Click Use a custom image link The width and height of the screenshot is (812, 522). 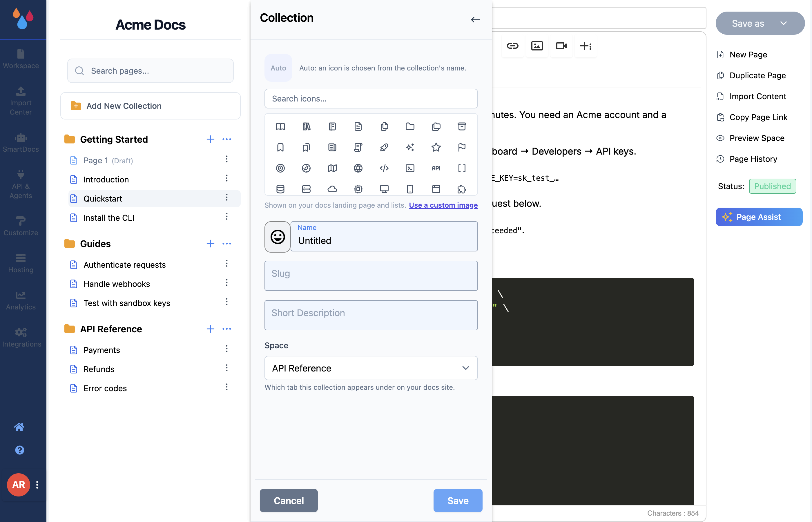443,205
